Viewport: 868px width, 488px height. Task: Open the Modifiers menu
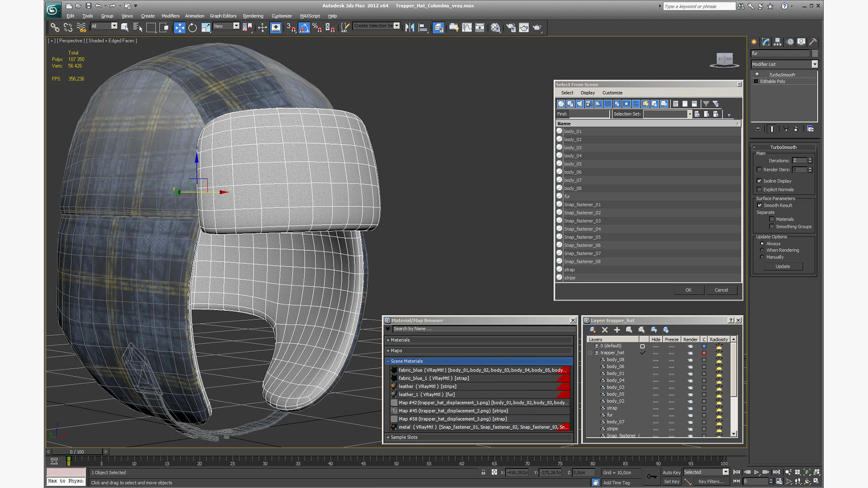tap(170, 16)
